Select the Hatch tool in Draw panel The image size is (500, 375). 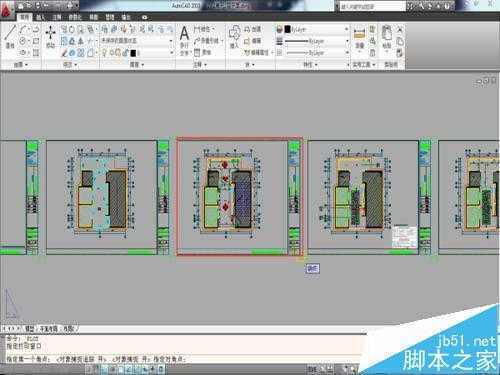(x=36, y=53)
